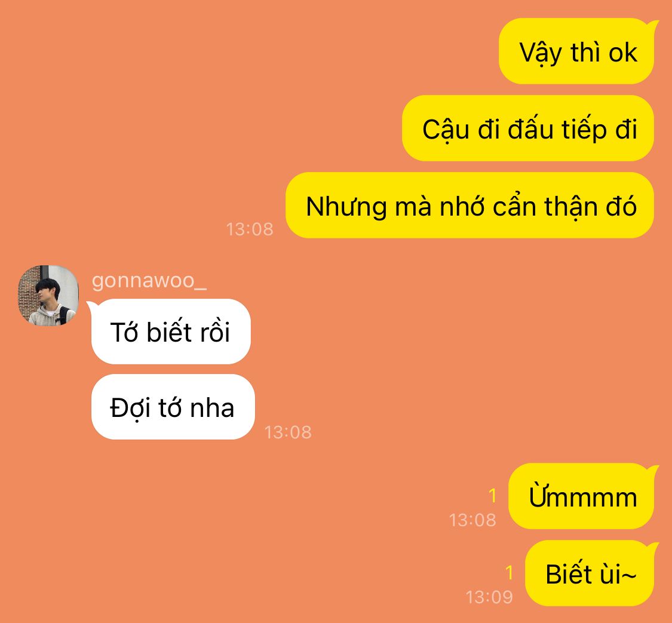Image resolution: width=672 pixels, height=623 pixels.
Task: Click the 13:09 timestamp
Action: tap(489, 597)
